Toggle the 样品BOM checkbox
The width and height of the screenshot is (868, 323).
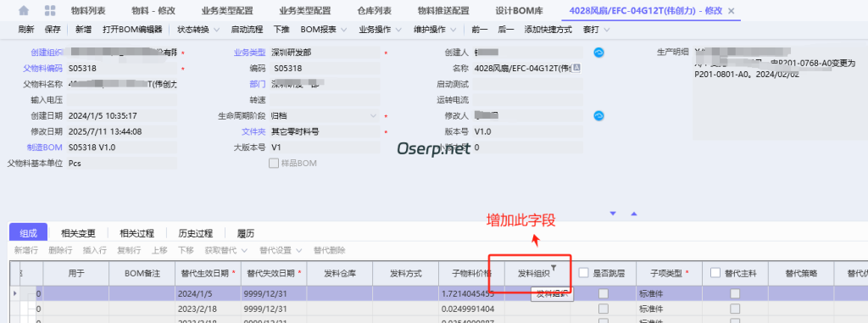point(273,164)
